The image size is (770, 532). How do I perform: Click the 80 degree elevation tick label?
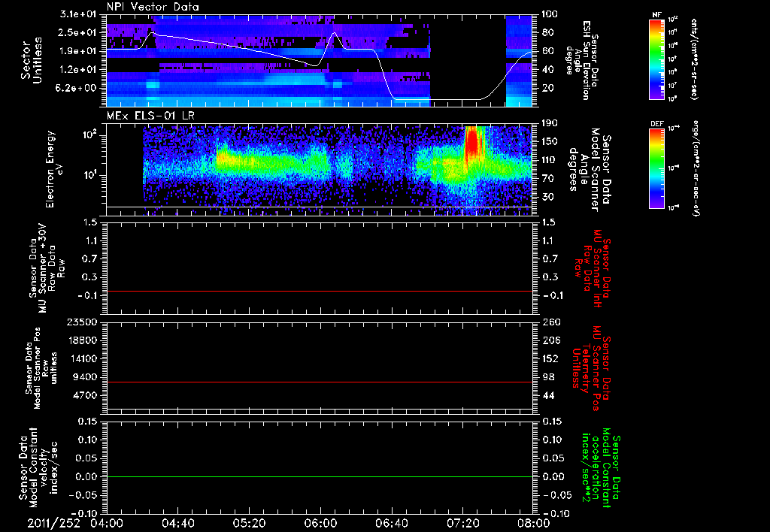(x=547, y=32)
